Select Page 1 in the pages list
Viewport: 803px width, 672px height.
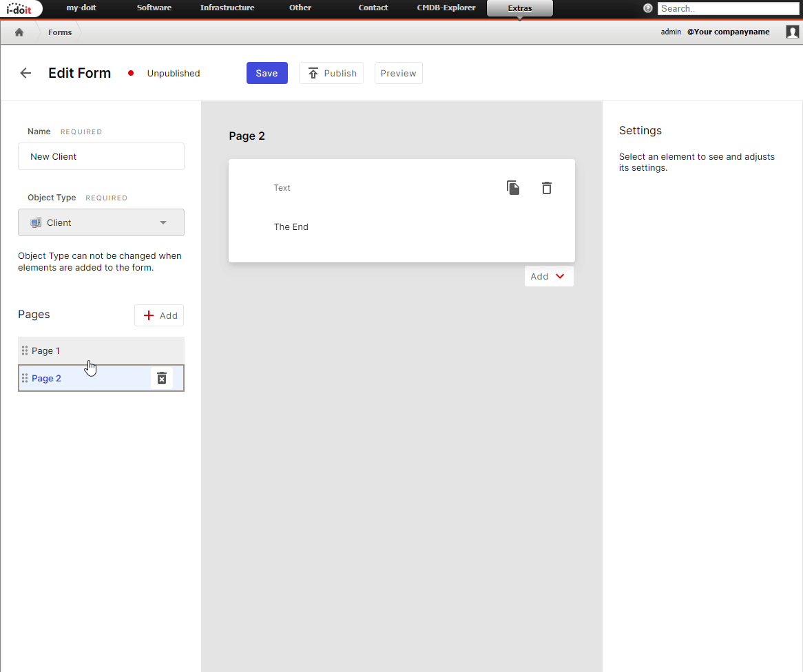[x=101, y=351]
